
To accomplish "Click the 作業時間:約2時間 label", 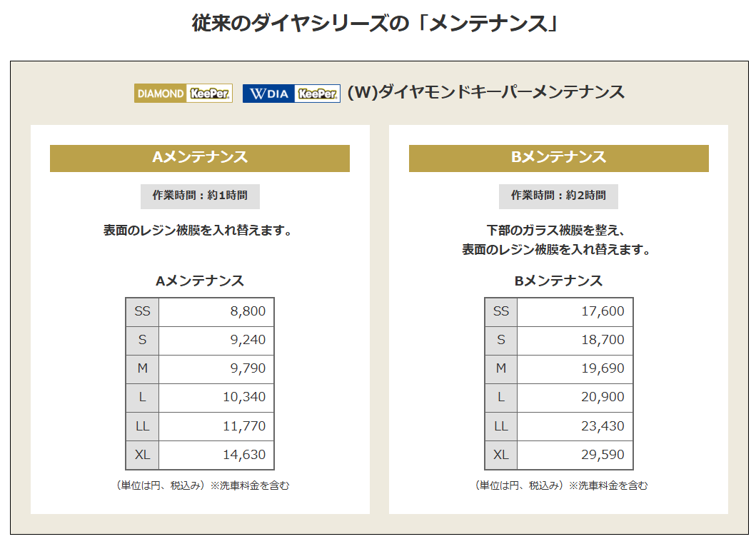I will 558,196.
